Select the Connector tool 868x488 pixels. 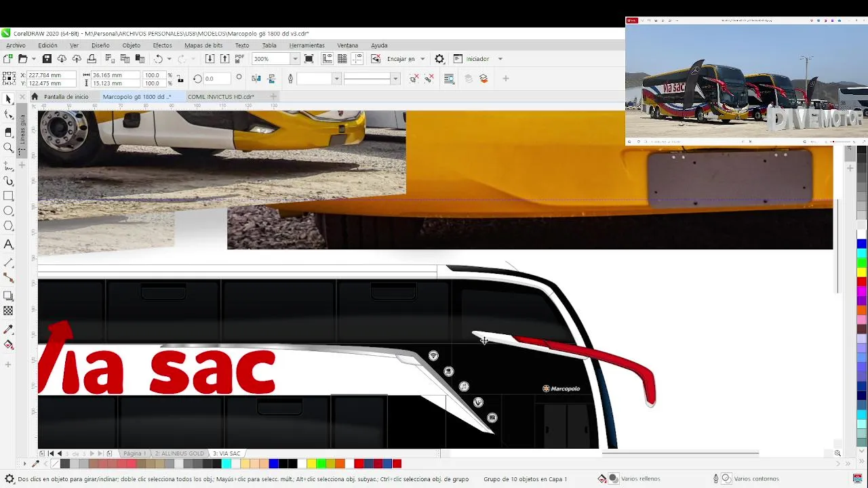click(8, 278)
